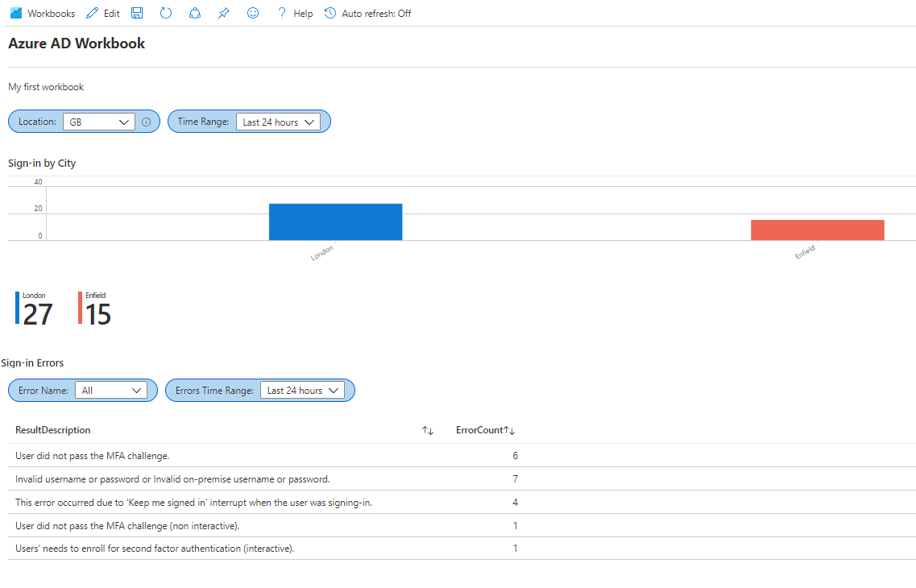The image size is (916, 588).
Task: Click the info icon beside Location
Action: tap(147, 122)
